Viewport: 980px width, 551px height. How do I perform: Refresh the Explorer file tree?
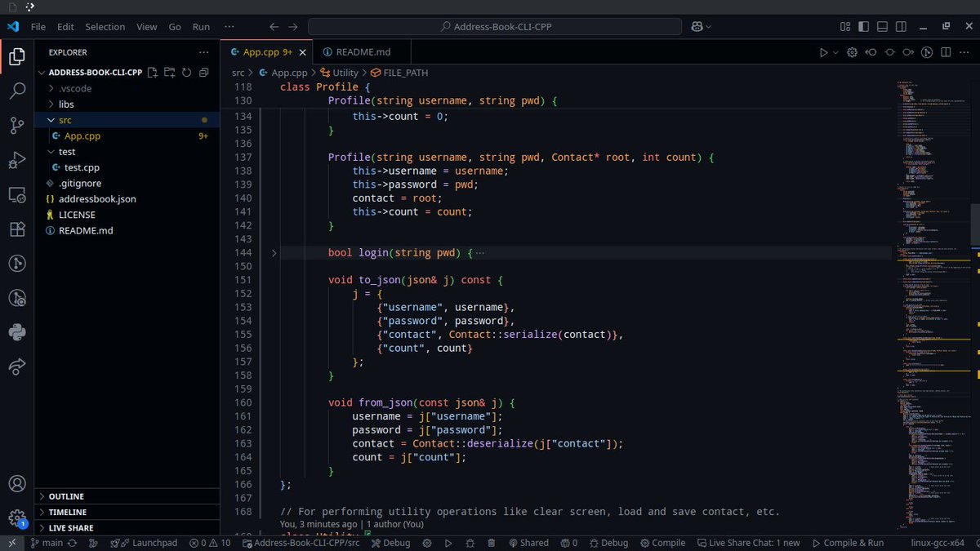click(x=186, y=72)
